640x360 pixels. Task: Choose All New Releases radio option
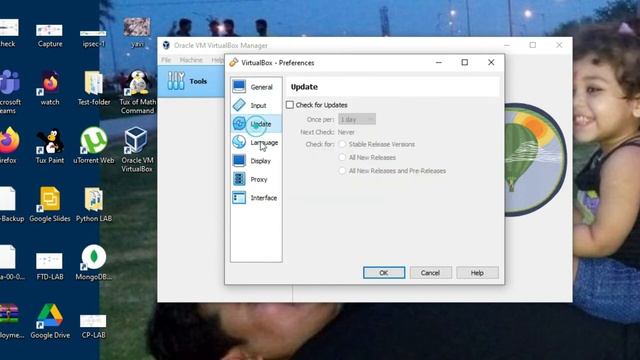[x=342, y=157]
